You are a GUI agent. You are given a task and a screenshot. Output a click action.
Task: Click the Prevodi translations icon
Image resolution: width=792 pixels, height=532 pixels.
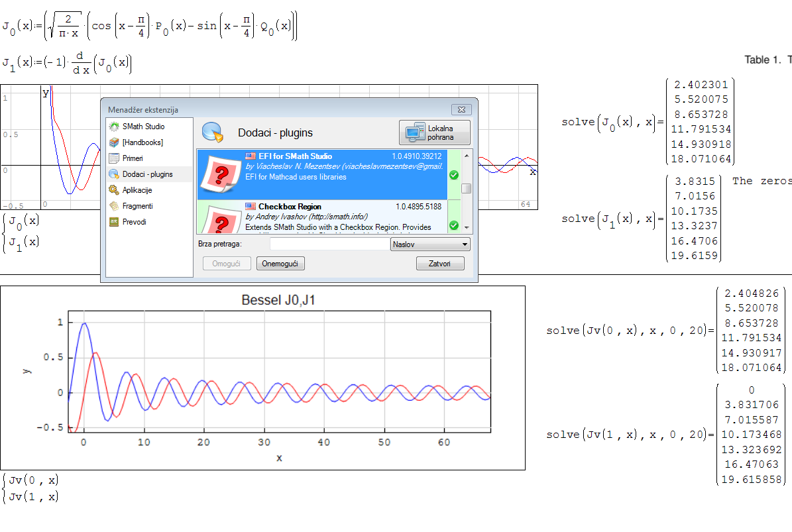tap(114, 222)
